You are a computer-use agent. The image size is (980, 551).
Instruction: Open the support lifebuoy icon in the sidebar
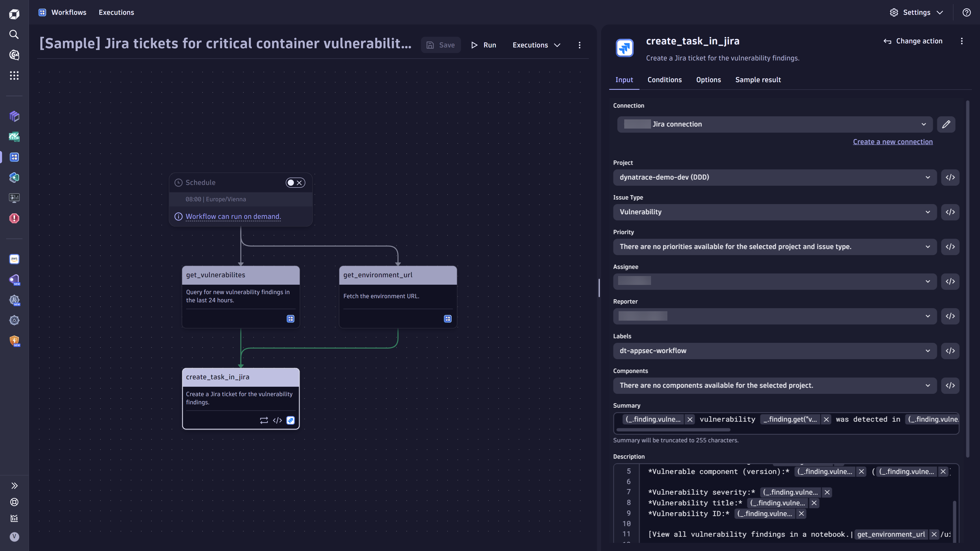14,502
